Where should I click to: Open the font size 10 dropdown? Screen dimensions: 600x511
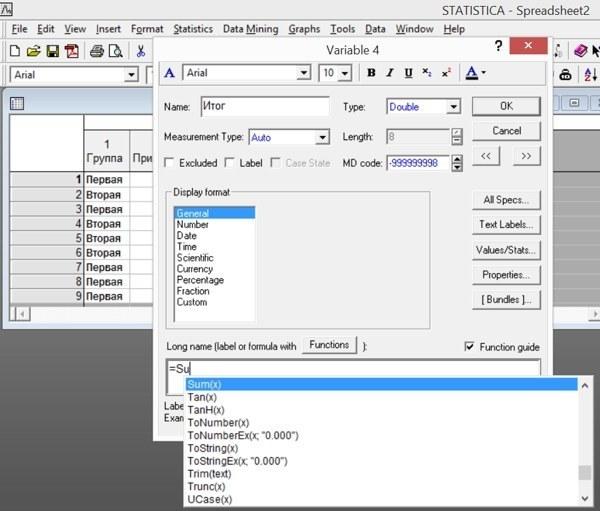click(345, 73)
